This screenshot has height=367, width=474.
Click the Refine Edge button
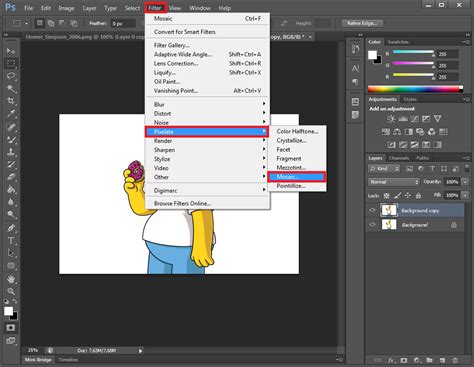pyautogui.click(x=362, y=23)
